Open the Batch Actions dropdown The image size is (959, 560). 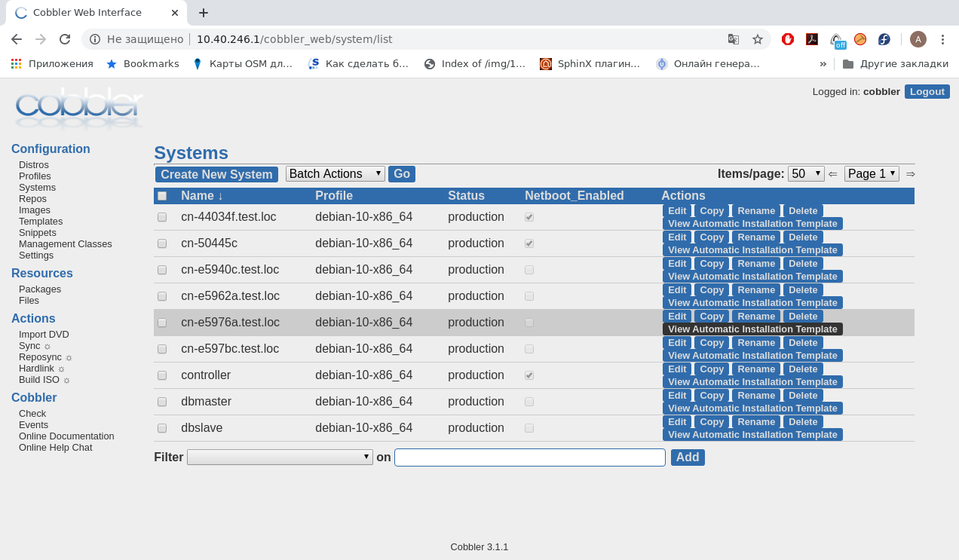click(335, 174)
